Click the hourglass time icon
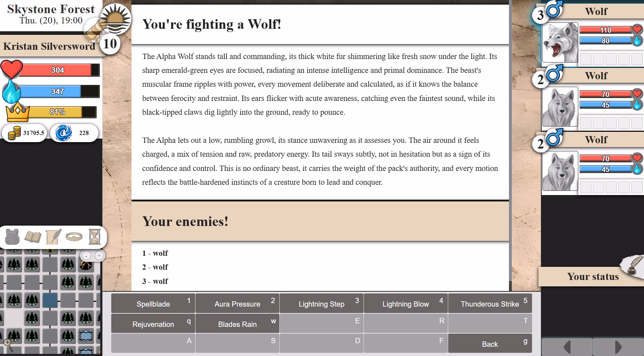The image size is (644, 356). point(94,237)
